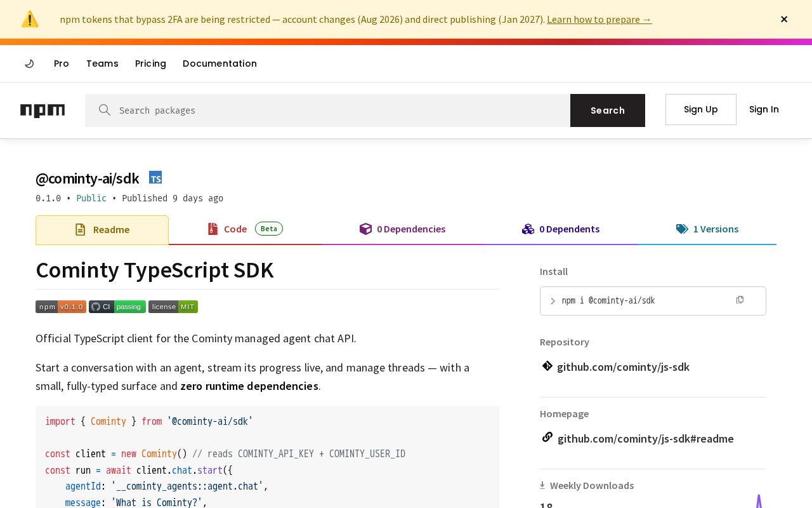
Task: Open the 1 Versions tab
Action: point(707,229)
